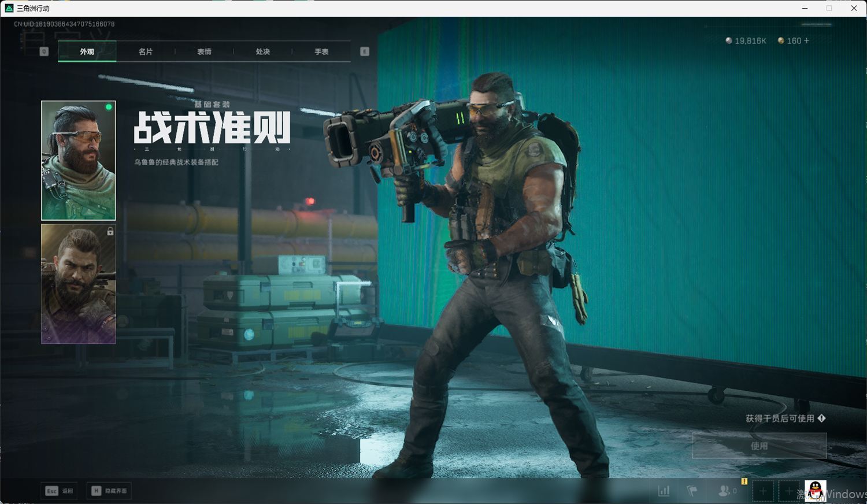Click the gold coin currency icon

[781, 40]
